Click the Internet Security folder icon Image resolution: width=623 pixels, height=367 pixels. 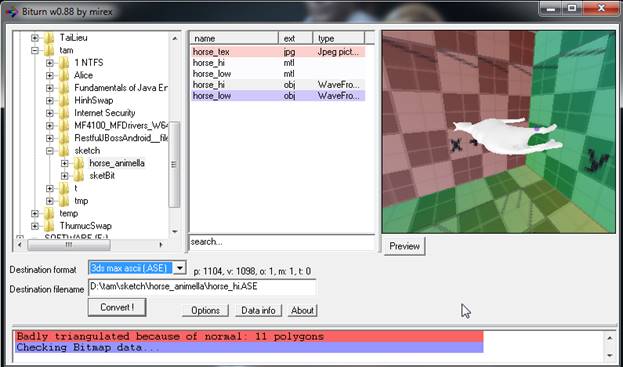64,113
